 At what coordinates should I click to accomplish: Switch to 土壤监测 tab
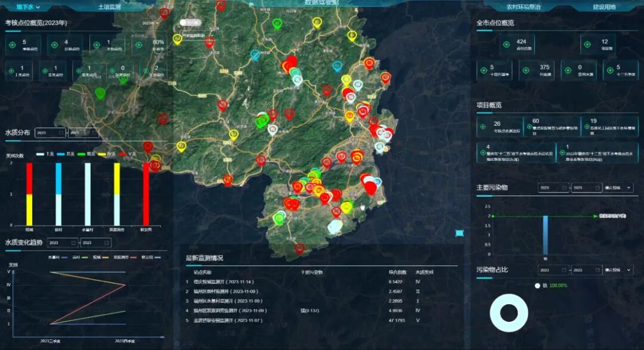(109, 7)
